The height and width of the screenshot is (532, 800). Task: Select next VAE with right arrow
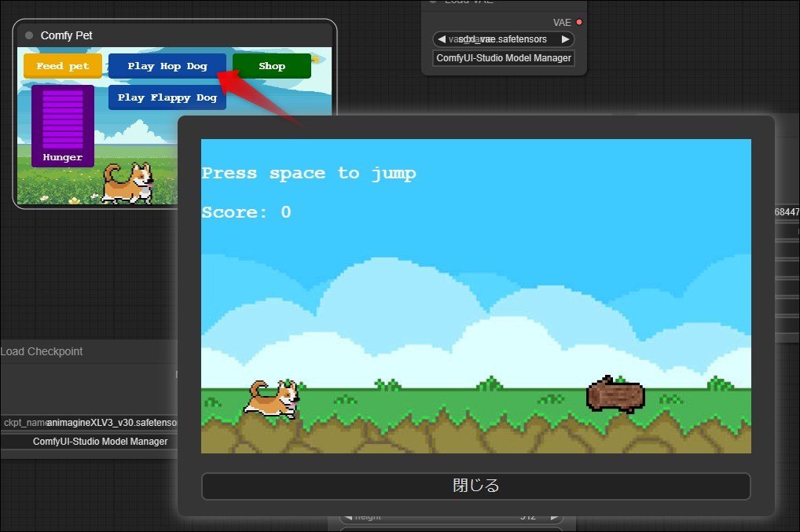pyautogui.click(x=565, y=39)
